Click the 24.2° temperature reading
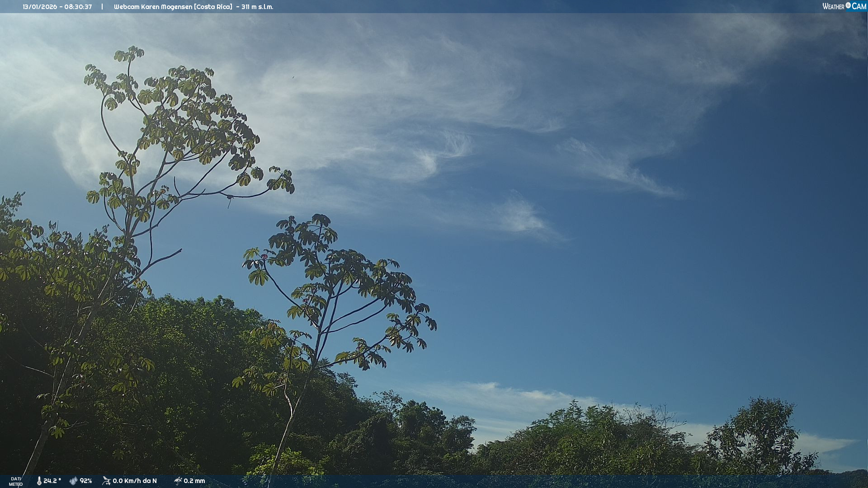 [x=52, y=481]
